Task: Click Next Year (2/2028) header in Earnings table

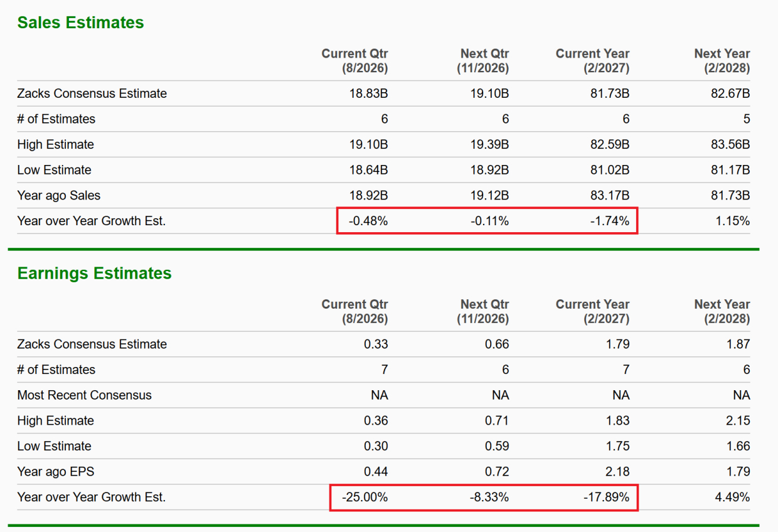Action: coord(722,311)
